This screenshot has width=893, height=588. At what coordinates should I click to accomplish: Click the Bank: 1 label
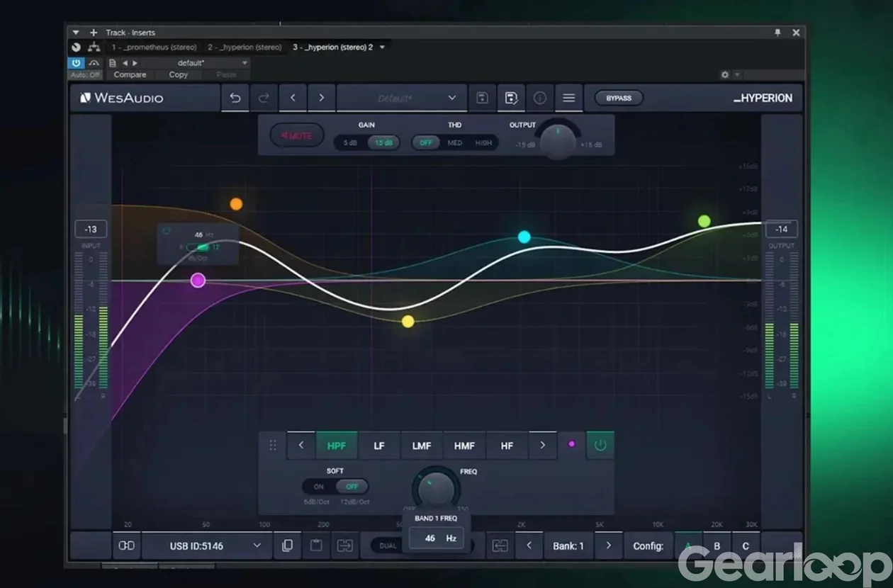pos(568,545)
